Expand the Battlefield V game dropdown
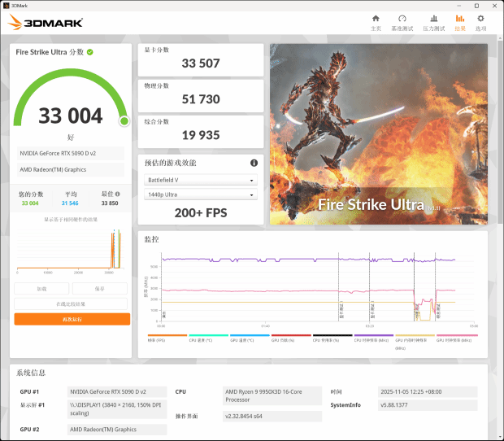The image size is (504, 441). point(201,180)
